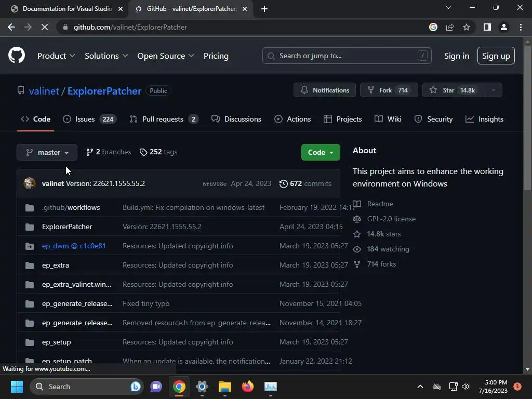The width and height of the screenshot is (532, 399).
Task: Star the repository with the Star button
Action: pos(454,90)
